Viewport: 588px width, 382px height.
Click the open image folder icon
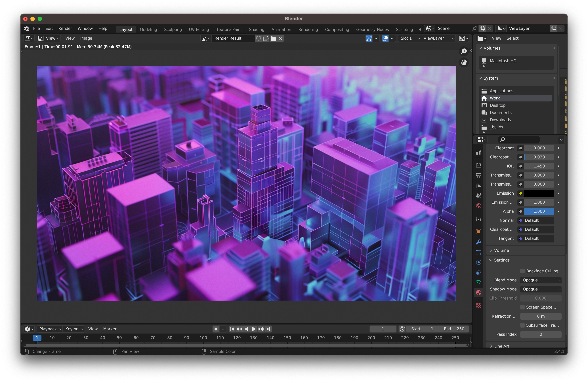(273, 38)
